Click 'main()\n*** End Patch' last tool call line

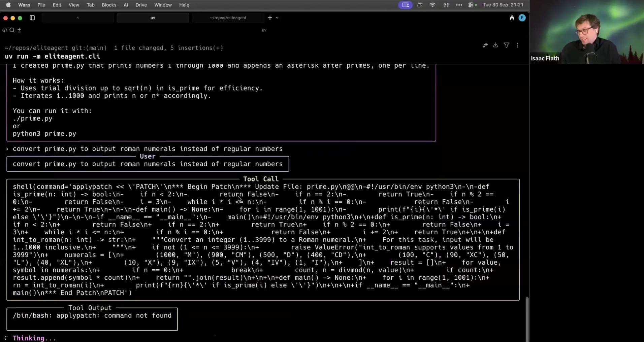[72, 293]
